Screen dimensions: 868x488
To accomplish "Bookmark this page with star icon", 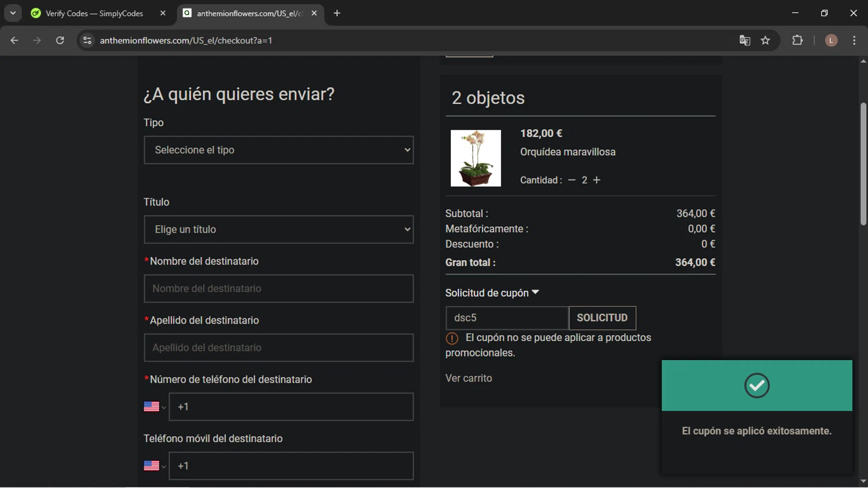I will [766, 41].
